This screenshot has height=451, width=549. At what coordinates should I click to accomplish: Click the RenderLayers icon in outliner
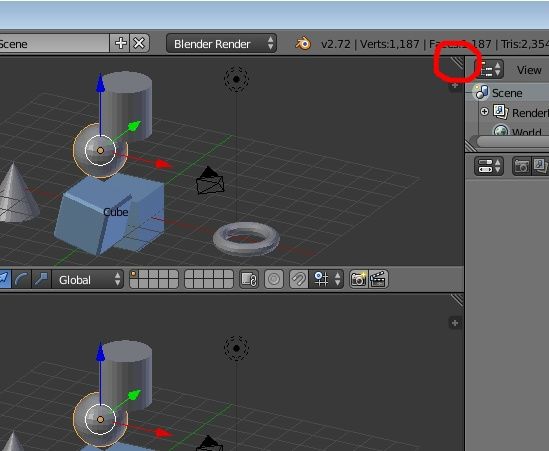[500, 112]
